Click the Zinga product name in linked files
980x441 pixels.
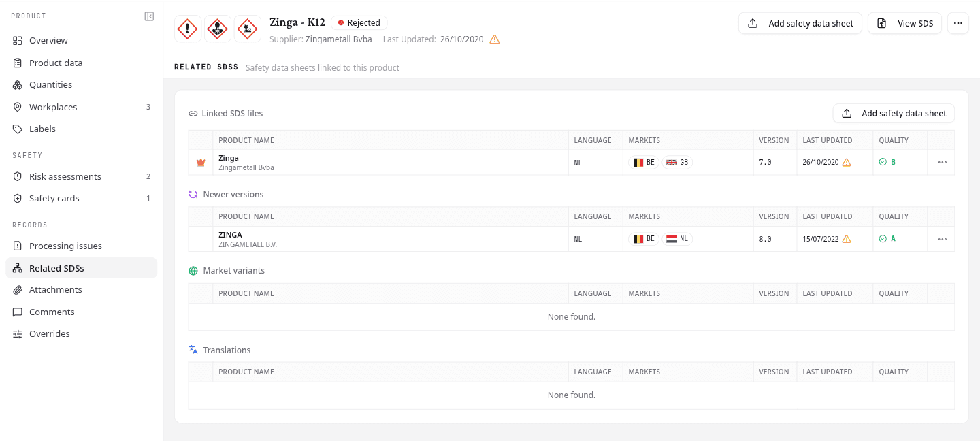pos(229,158)
